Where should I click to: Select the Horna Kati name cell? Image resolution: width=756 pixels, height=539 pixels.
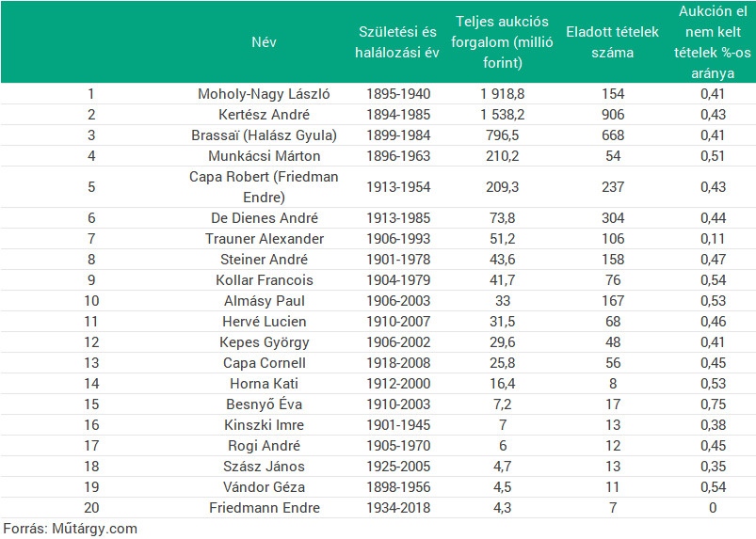click(264, 384)
